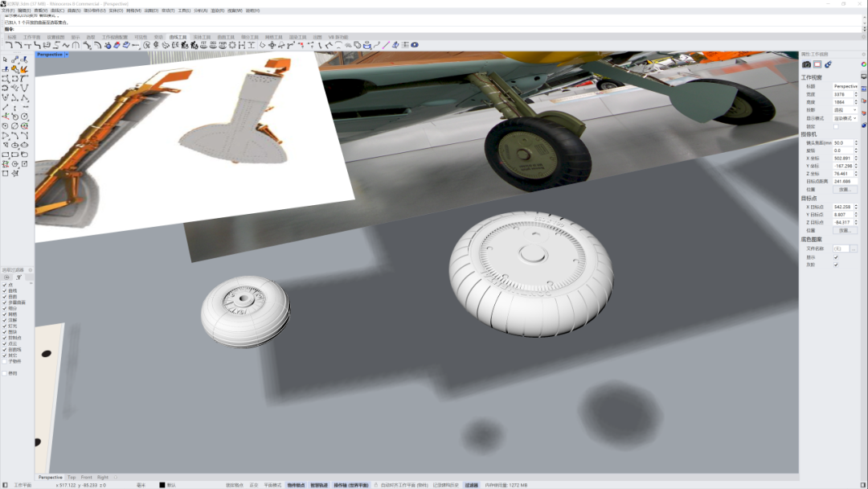Click the 放置 button under 目标点 section
The width and height of the screenshot is (868, 489).
click(x=845, y=230)
